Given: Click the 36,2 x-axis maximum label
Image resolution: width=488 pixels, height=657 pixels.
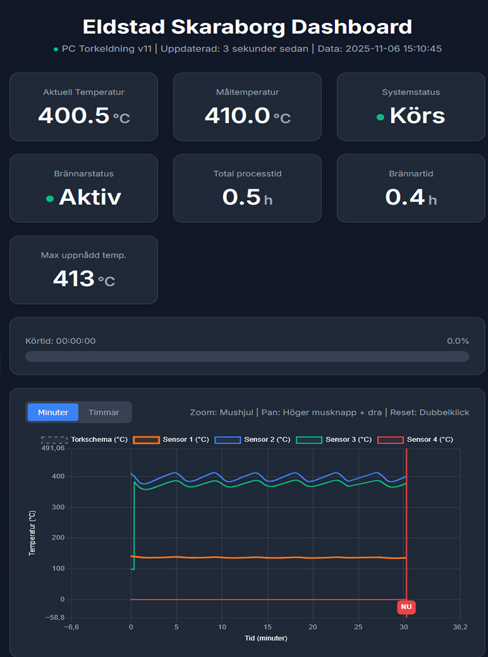Looking at the screenshot, I should 460,627.
